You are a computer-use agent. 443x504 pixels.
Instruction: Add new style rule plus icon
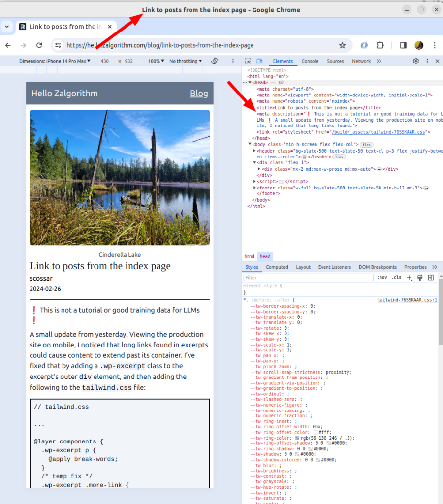409,278
